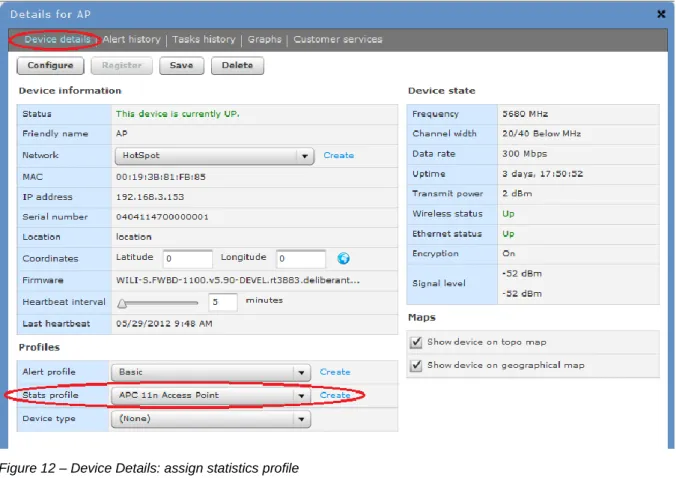This screenshot has height=478, width=676.
Task: Open the Graphs tab
Action: point(264,40)
